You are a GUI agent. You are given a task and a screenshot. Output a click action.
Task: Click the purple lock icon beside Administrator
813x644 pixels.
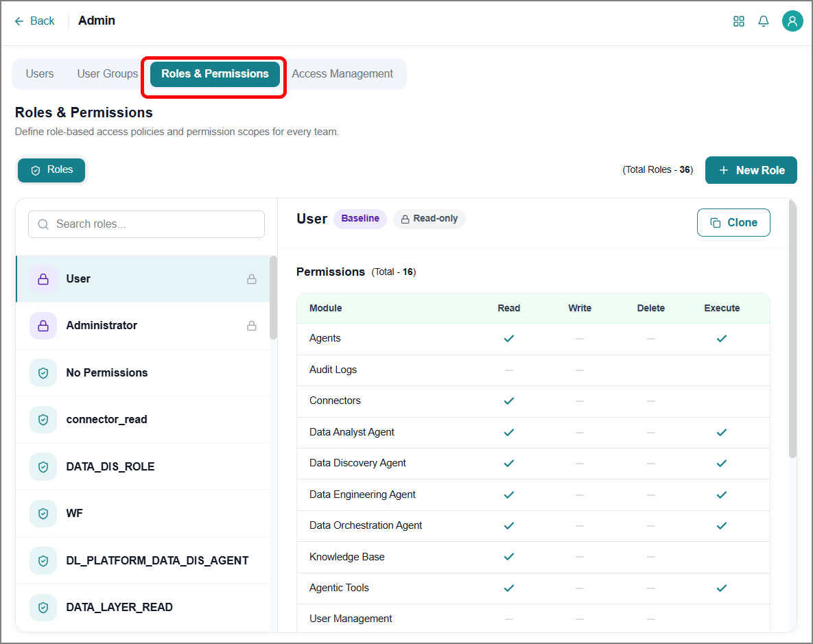(43, 326)
